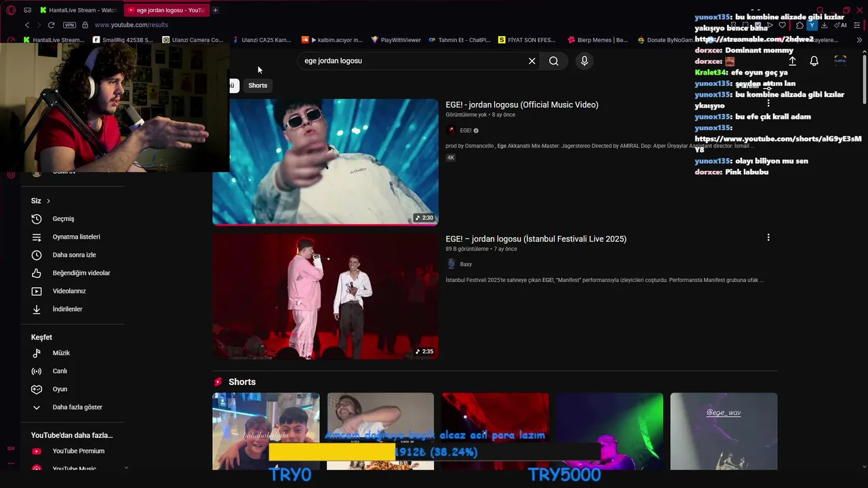Open Daha sonra izle list
This screenshot has height=488, width=868.
pyautogui.click(x=72, y=255)
